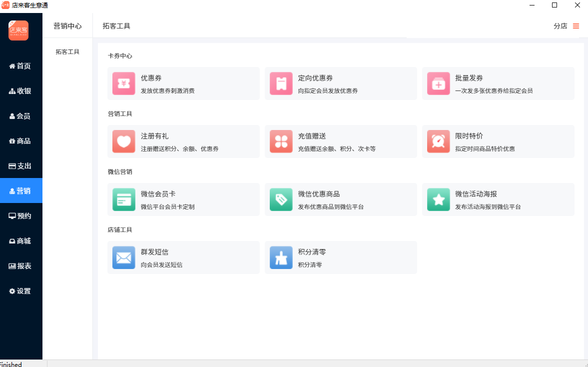Open the 会员 members section
The height and width of the screenshot is (367, 588).
21,116
